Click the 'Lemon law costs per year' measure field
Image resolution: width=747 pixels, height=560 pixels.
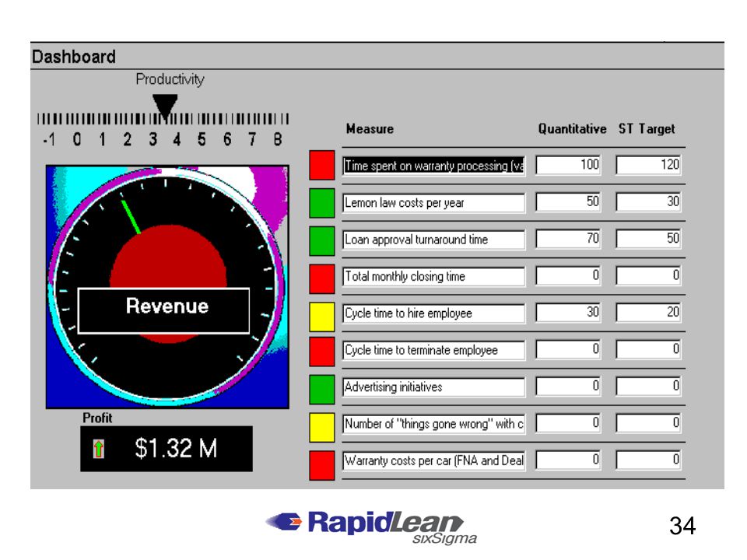[433, 203]
